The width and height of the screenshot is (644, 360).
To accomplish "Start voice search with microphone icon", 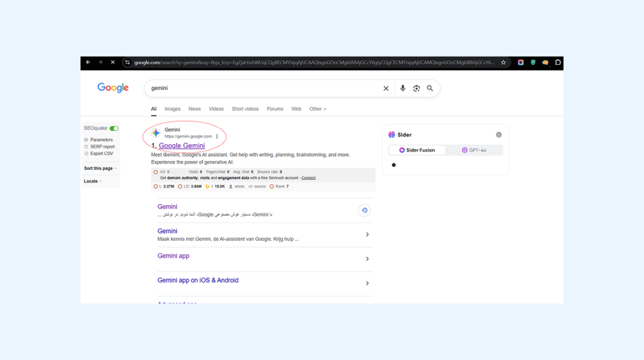I will (x=402, y=88).
